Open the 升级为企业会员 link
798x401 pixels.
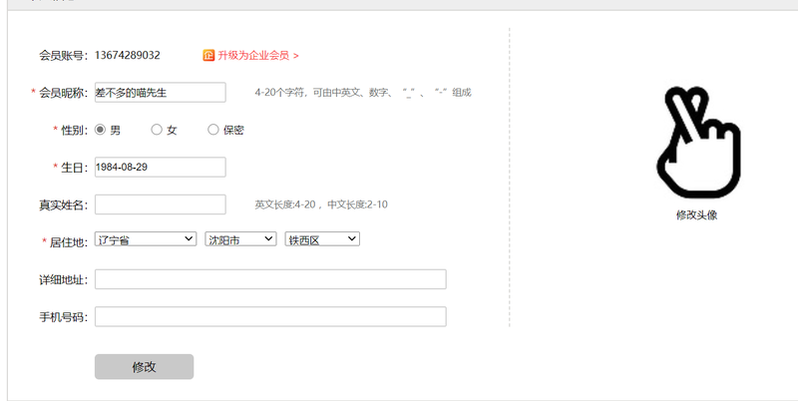click(258, 55)
